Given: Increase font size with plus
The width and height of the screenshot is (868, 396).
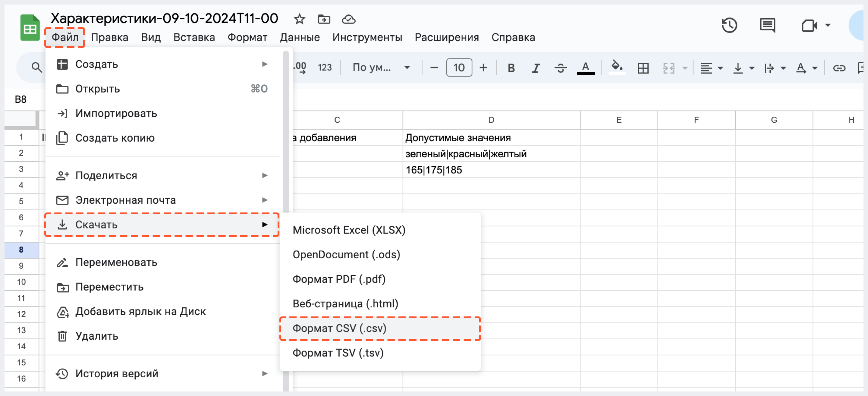Looking at the screenshot, I should pyautogui.click(x=483, y=68).
